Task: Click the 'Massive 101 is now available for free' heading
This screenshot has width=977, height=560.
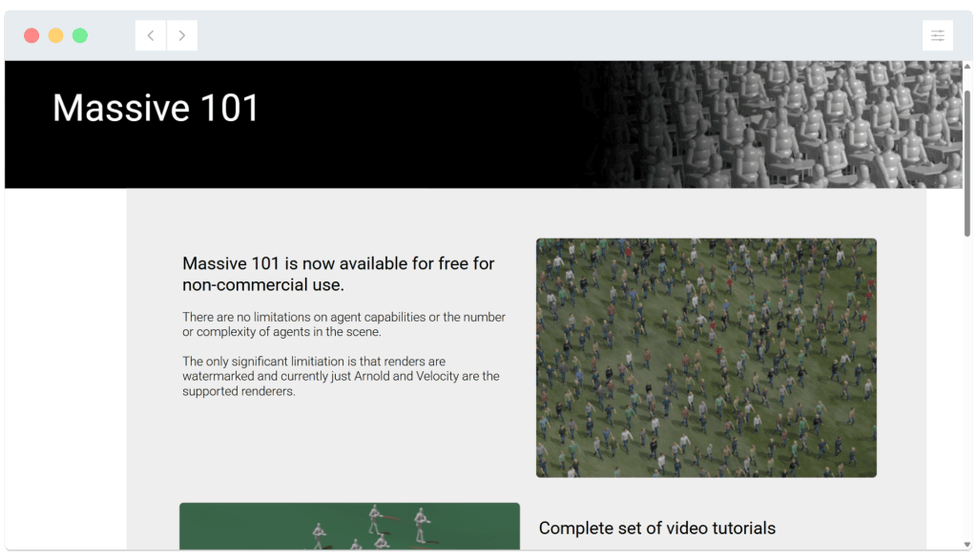Action: pyautogui.click(x=339, y=274)
